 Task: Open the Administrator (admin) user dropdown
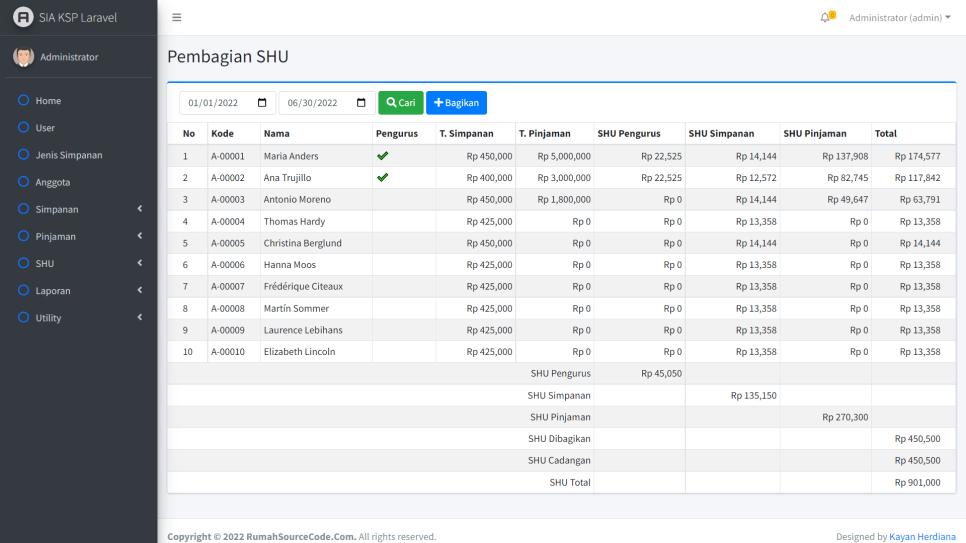click(899, 17)
